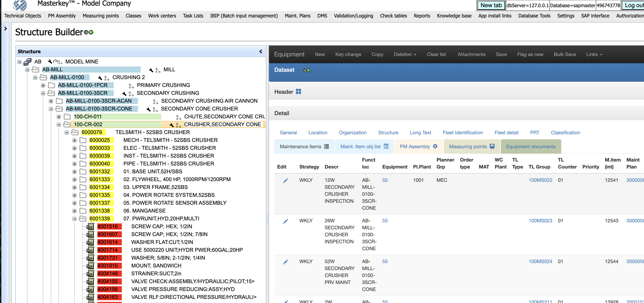
Task: Open the PM Assembly tab
Action: click(418, 146)
